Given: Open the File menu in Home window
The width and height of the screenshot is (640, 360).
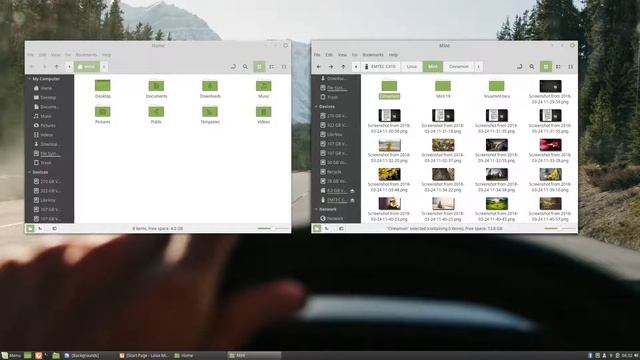Looking at the screenshot, I should tap(31, 55).
